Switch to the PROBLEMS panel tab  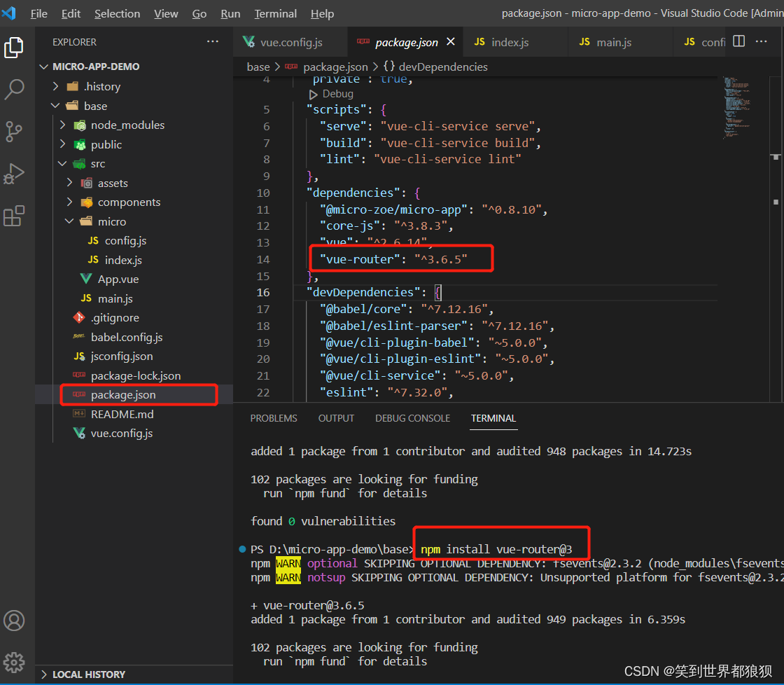pos(274,418)
